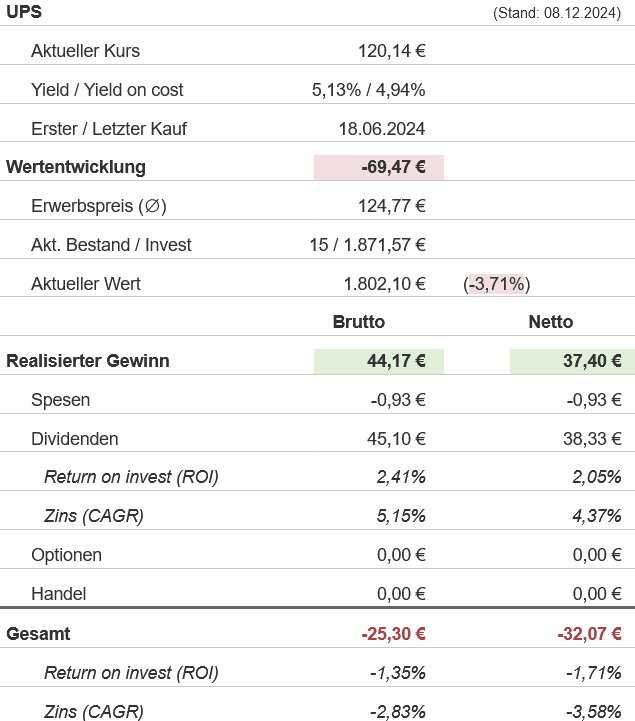This screenshot has height=721, width=635.
Task: Click the UPS stock heading
Action: click(24, 12)
